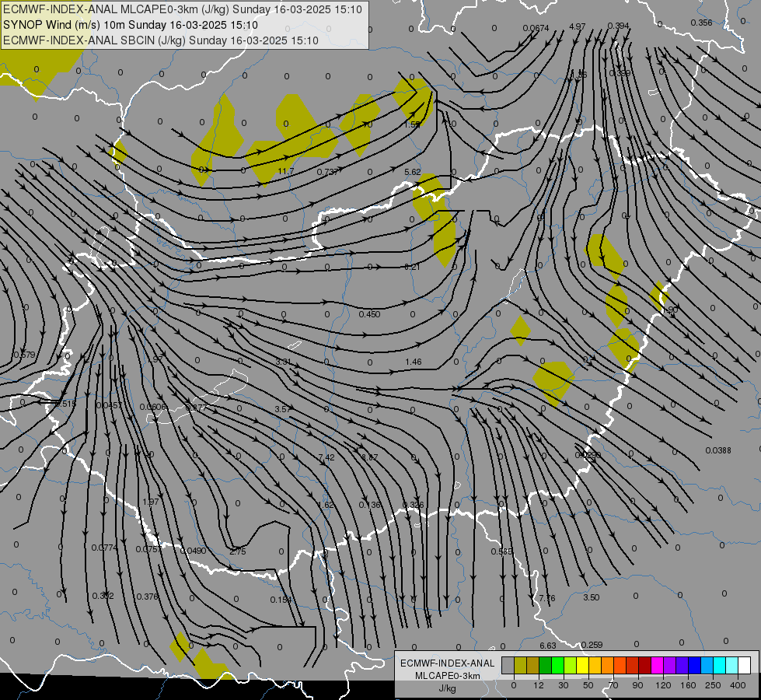
Task: Click the map value '1.46'
Action: (x=414, y=362)
